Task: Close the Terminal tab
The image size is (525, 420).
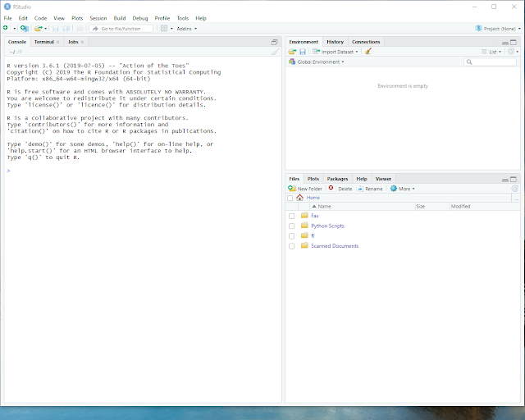Action: [x=58, y=42]
